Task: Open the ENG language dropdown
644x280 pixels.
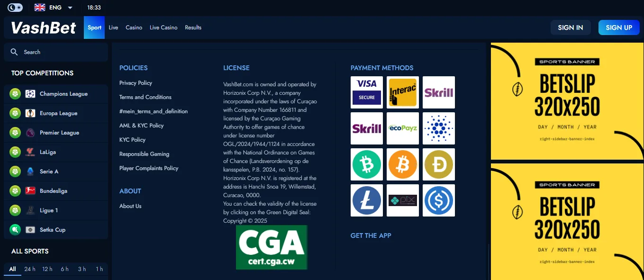Action: tap(54, 8)
